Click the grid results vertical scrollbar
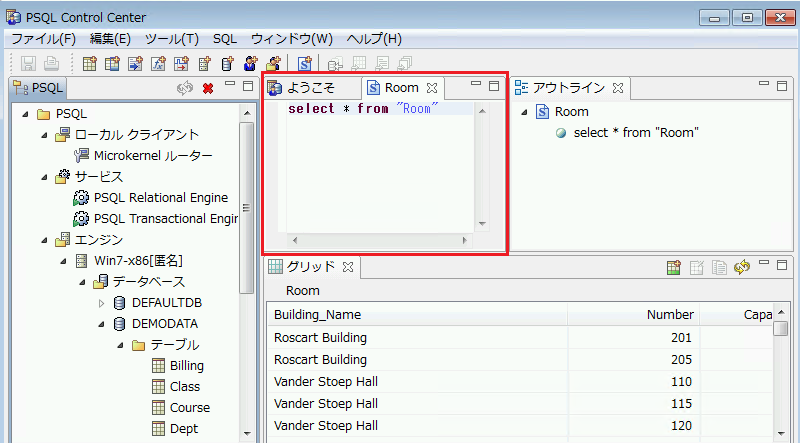Viewport: 800px width, 443px height. 781,373
